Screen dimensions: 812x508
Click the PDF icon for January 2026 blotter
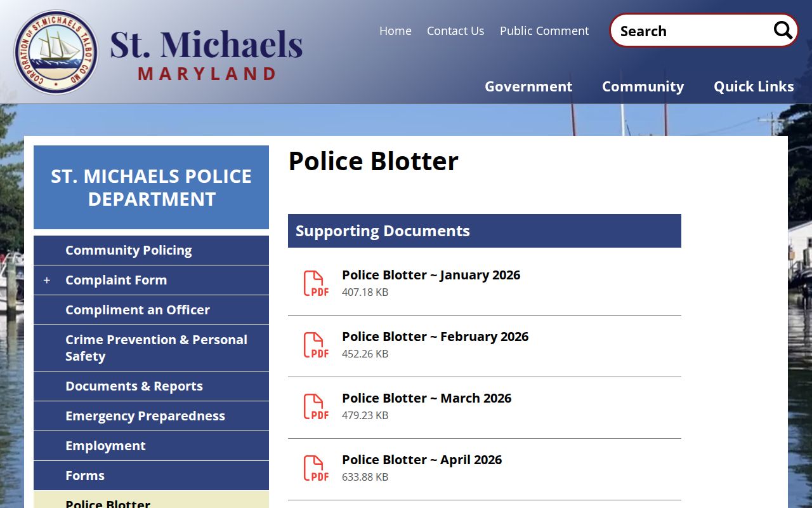pyautogui.click(x=316, y=283)
